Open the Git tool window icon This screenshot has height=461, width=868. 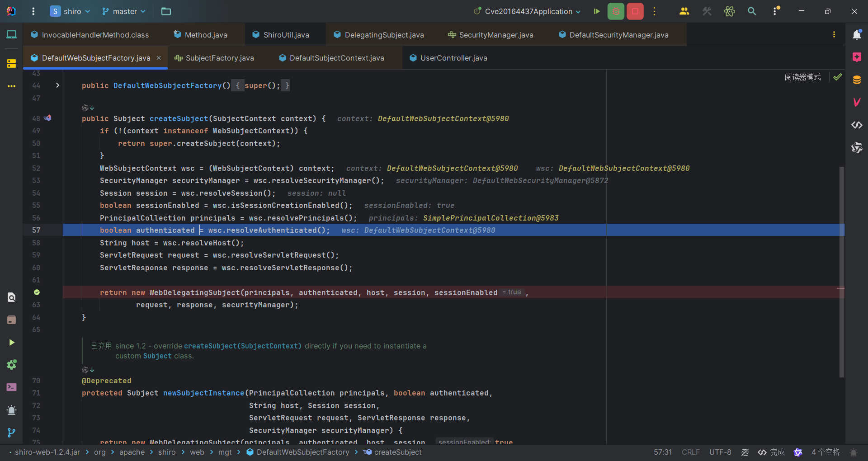[12, 433]
